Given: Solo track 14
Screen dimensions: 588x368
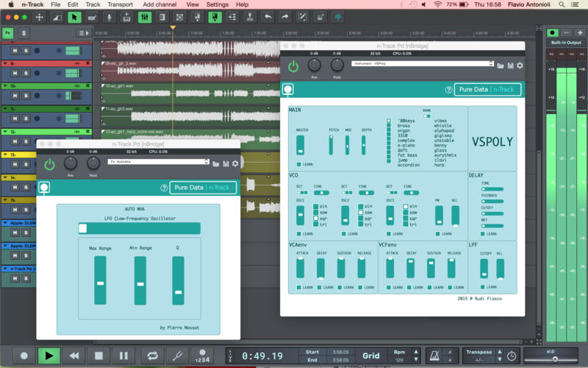Looking at the screenshot, I should (x=26, y=188).
